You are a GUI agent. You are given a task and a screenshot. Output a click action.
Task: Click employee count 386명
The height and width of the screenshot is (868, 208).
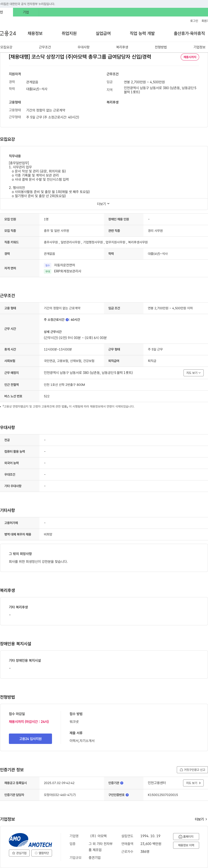pos(145,852)
